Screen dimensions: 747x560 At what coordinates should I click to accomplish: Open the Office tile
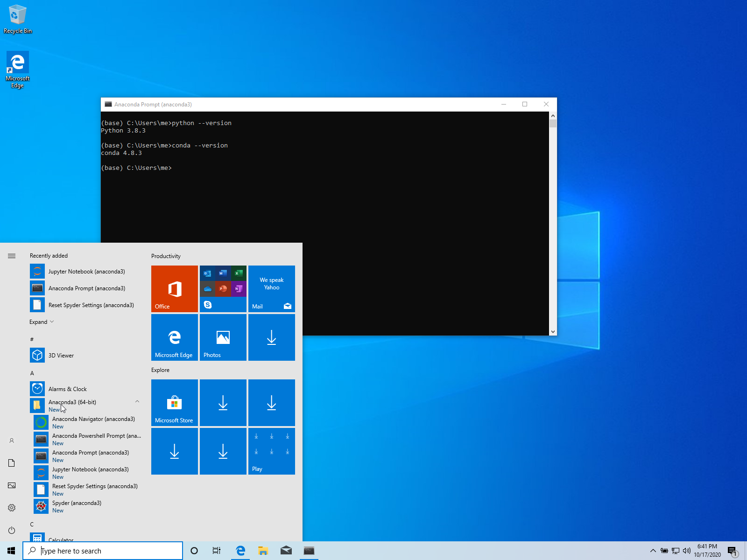pos(175,289)
